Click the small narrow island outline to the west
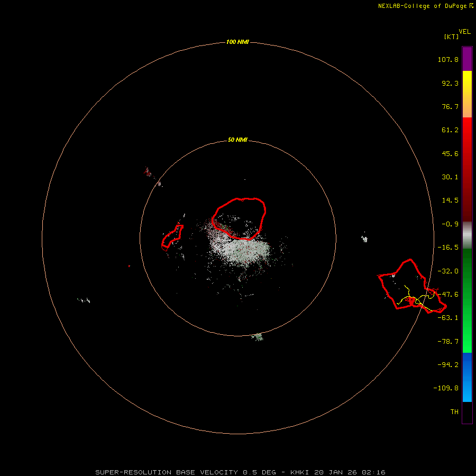476x476 pixels. point(172,237)
